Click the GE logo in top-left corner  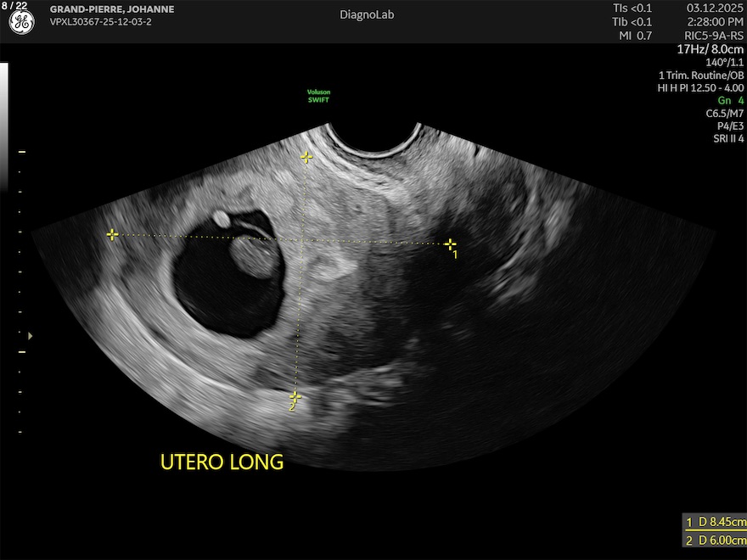tap(22, 23)
